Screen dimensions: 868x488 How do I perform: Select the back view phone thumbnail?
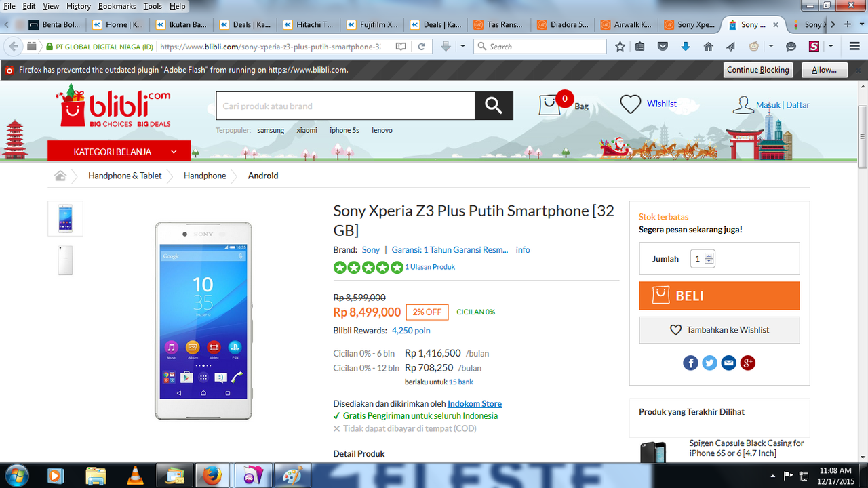pyautogui.click(x=65, y=260)
